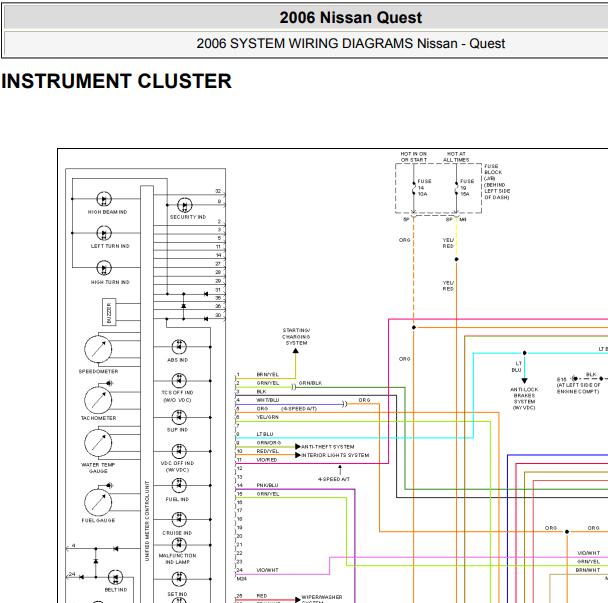This screenshot has height=603, width=608.
Task: Click the Anti Lock Brakes System arrow
Action: tap(524, 380)
